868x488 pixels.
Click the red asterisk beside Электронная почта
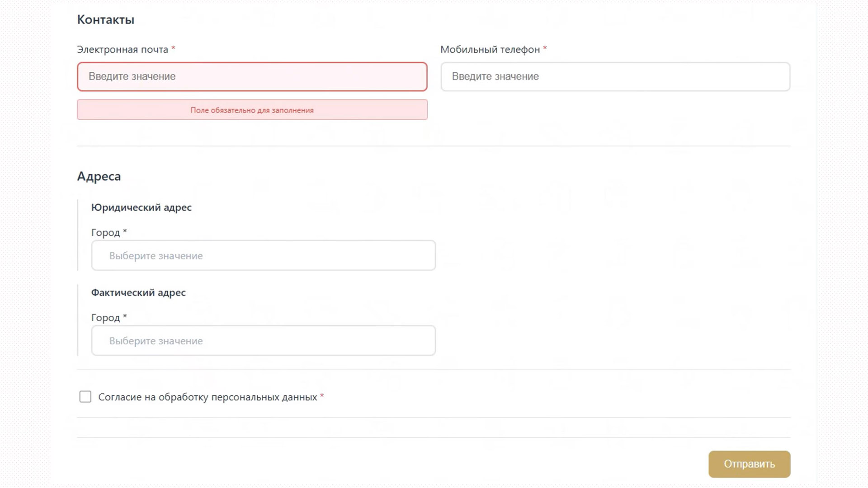point(173,48)
